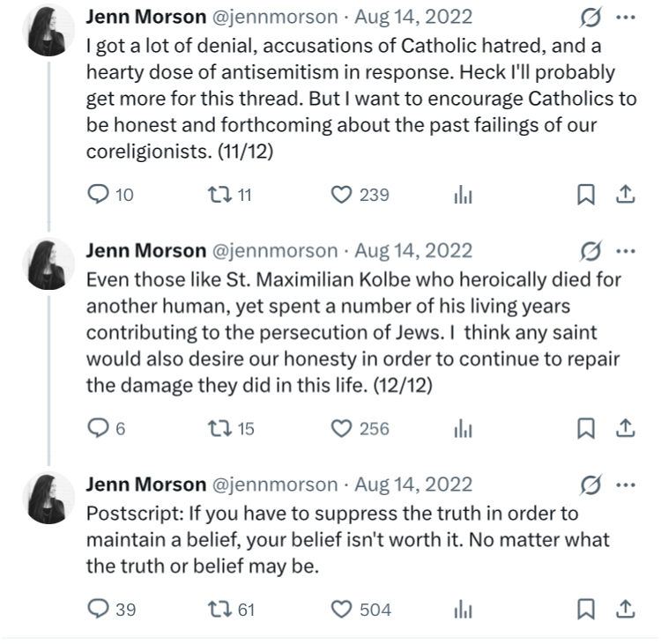View analytics of the 11/12 tweet
661x644 pixels.
coord(464,196)
